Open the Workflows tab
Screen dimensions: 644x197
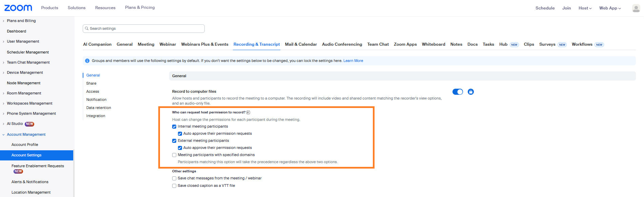[x=582, y=44]
